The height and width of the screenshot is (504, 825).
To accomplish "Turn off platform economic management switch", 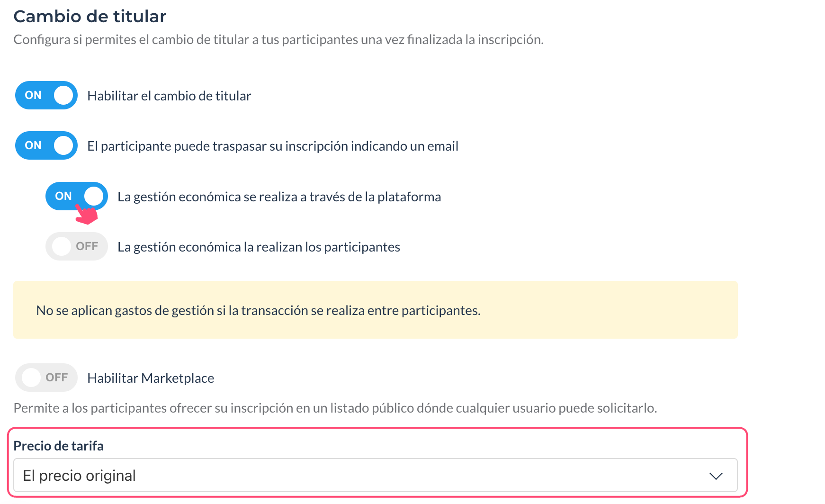I will 77,196.
